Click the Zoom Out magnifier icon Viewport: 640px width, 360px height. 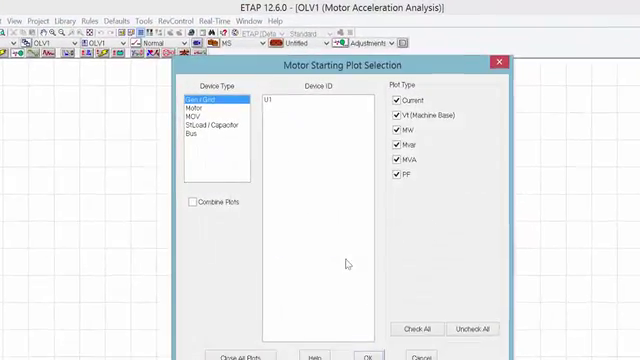click(x=62, y=33)
